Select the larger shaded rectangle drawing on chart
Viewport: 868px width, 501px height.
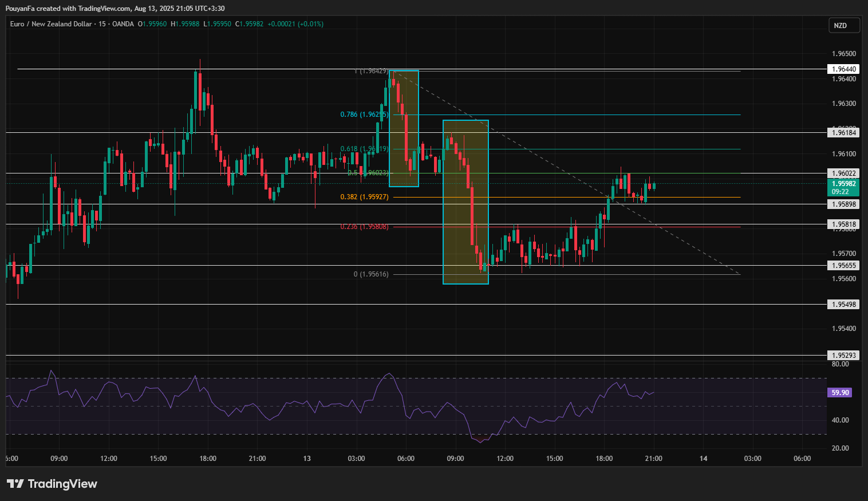coord(466,202)
